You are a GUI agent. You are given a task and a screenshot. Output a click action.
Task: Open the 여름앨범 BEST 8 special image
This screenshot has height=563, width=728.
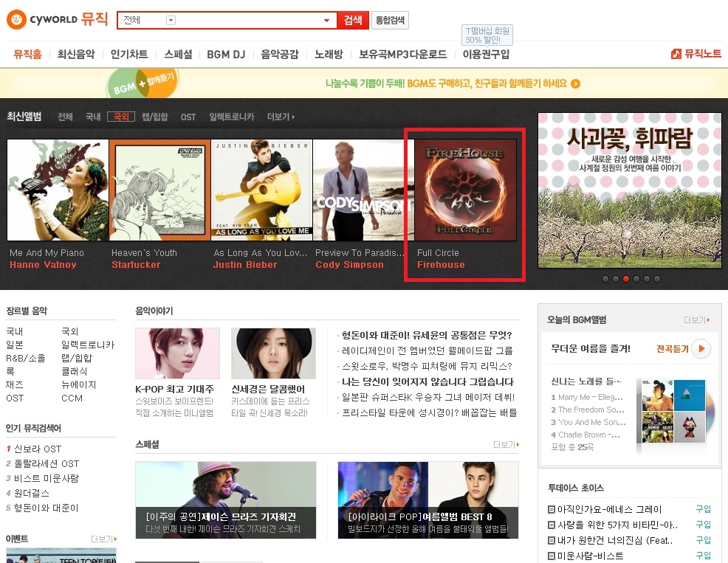pyautogui.click(x=428, y=500)
